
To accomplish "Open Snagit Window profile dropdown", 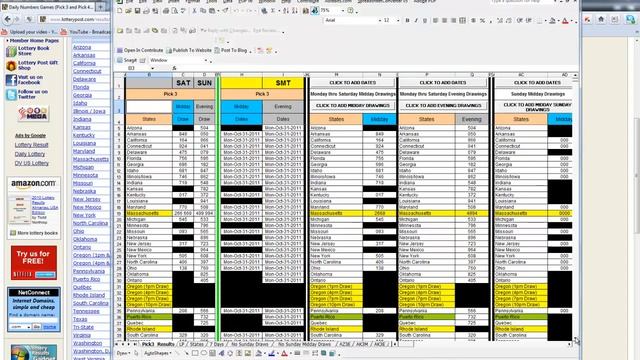I will click(x=206, y=60).
